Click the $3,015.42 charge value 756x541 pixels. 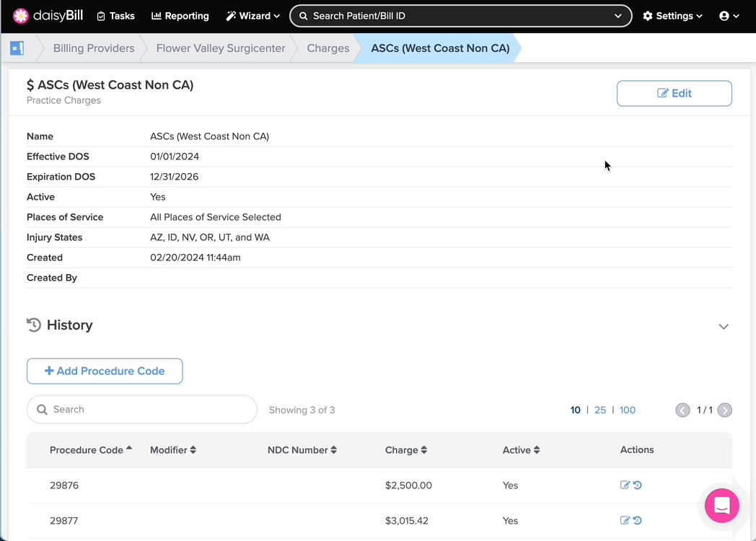point(406,521)
